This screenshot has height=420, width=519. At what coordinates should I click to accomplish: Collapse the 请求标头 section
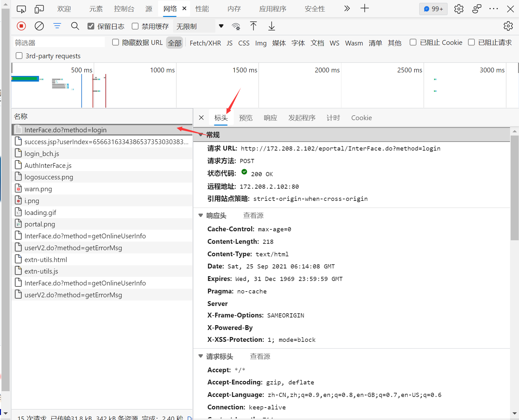pyautogui.click(x=201, y=356)
